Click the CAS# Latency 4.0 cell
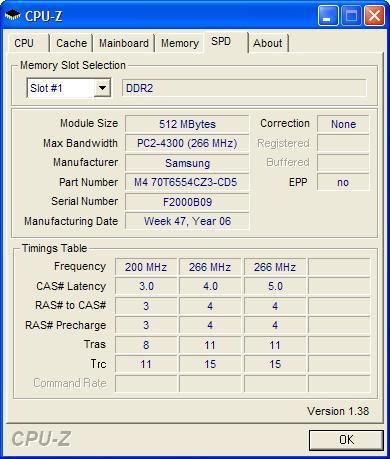Image resolution: width=390 pixels, height=459 pixels. click(210, 286)
